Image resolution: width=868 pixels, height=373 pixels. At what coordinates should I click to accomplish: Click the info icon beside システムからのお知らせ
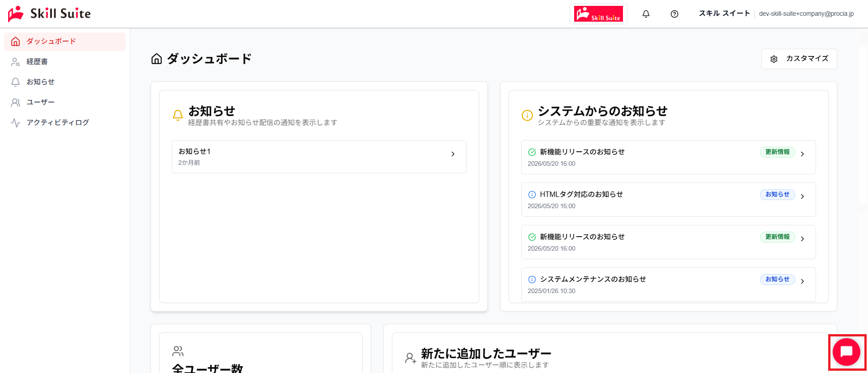coord(527,115)
